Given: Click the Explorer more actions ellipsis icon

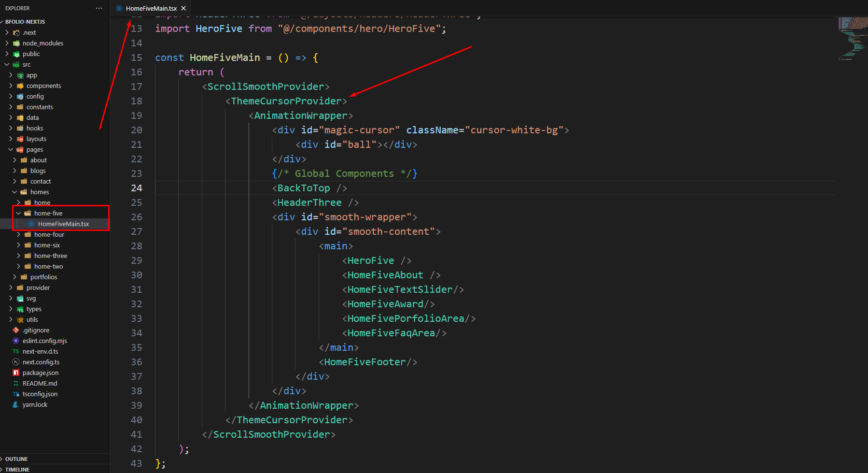Looking at the screenshot, I should [99, 8].
